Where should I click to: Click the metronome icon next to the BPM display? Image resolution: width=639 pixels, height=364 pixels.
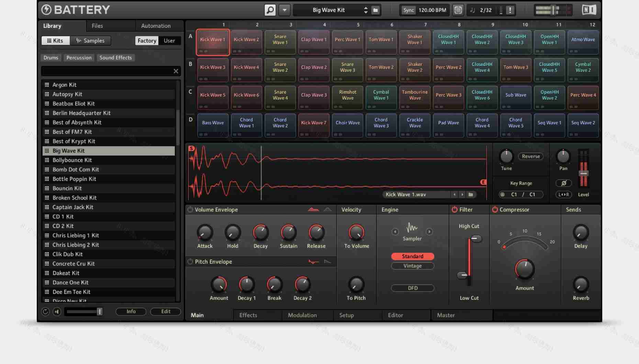pyautogui.click(x=458, y=10)
